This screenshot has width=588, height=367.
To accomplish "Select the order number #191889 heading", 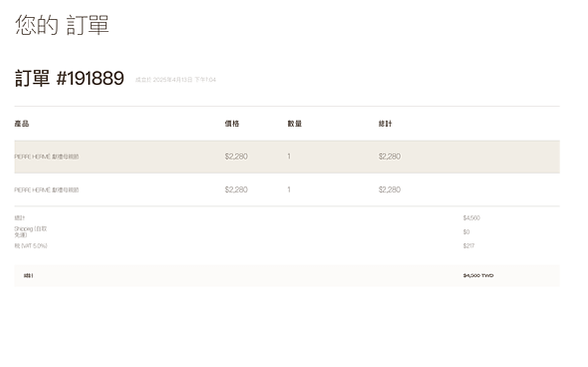I will coord(69,78).
